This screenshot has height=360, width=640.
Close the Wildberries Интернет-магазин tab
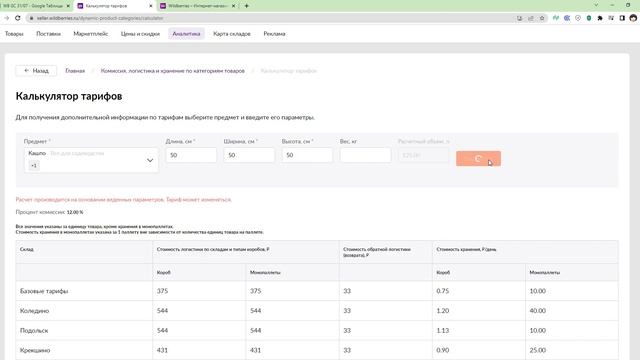point(233,6)
